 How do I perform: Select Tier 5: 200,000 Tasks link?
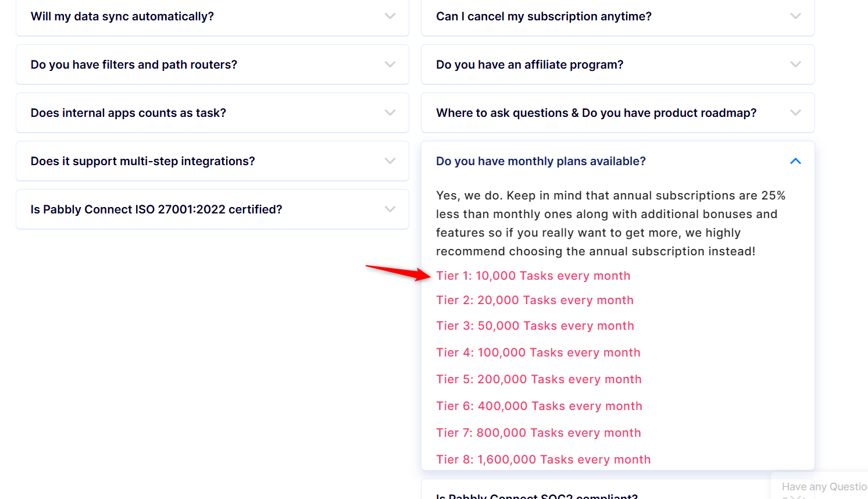(539, 379)
